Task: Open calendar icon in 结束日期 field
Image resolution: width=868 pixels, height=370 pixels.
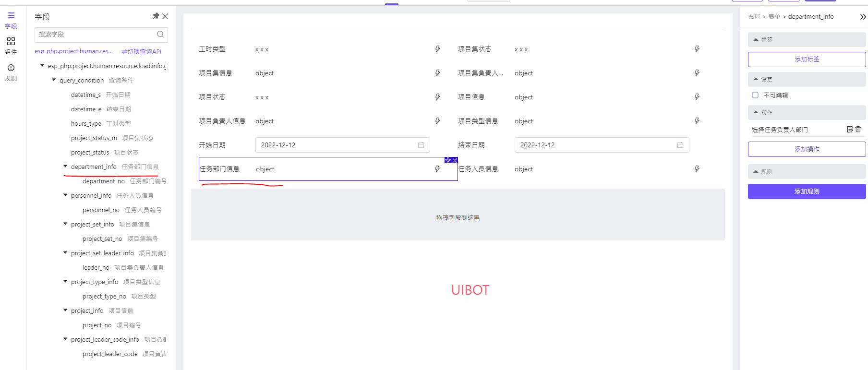Action: click(x=680, y=145)
